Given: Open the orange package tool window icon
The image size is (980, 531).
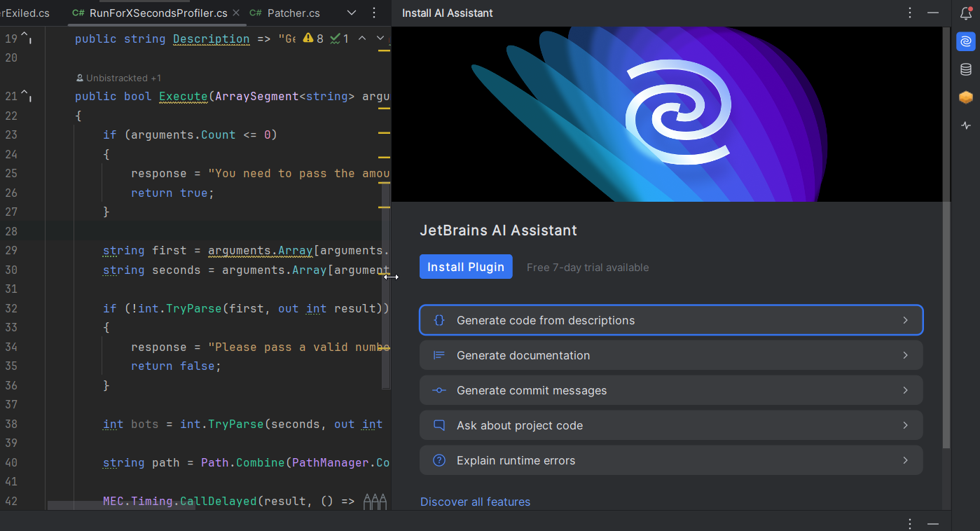Looking at the screenshot, I should click(x=966, y=97).
